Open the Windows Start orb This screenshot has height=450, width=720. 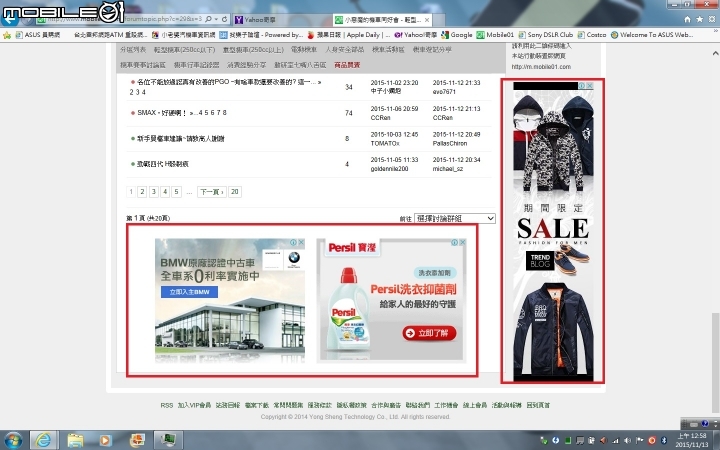pos(13,440)
